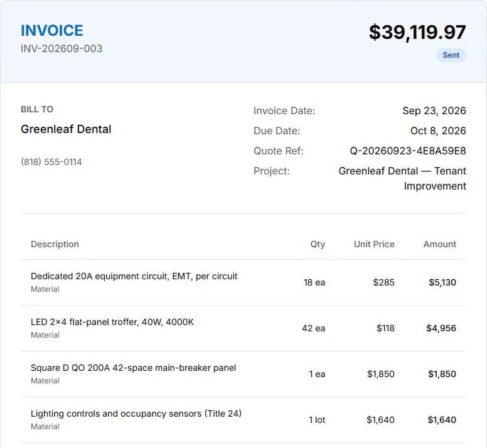The image size is (487, 448).
Task: Click the $1,850 unit price
Action: pos(381,374)
